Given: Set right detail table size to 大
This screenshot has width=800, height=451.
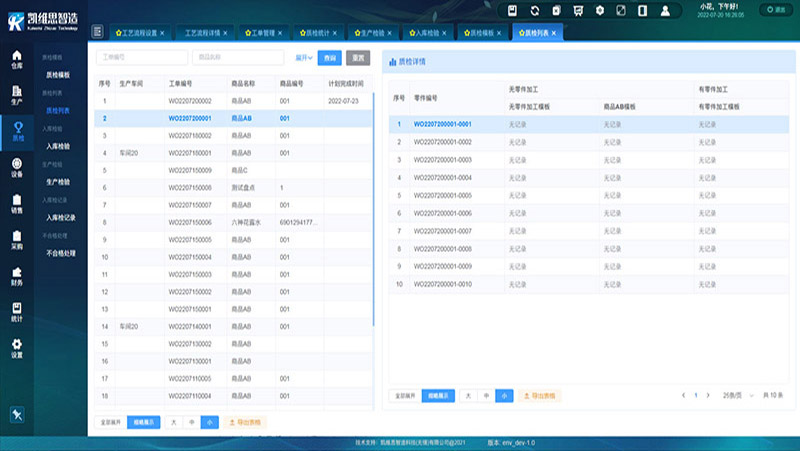Looking at the screenshot, I should click(x=468, y=396).
